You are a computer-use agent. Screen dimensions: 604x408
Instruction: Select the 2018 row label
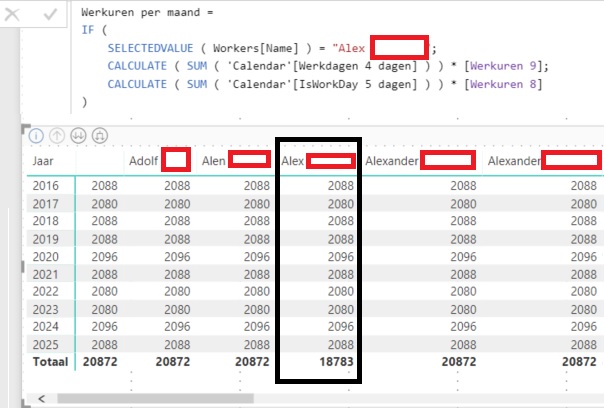tap(45, 221)
